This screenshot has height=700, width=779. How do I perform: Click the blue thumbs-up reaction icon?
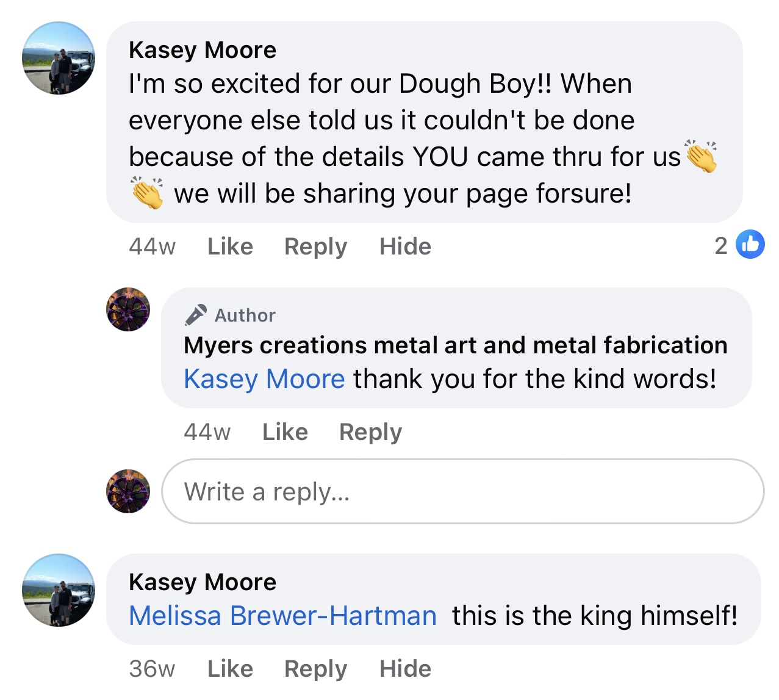[x=750, y=245]
